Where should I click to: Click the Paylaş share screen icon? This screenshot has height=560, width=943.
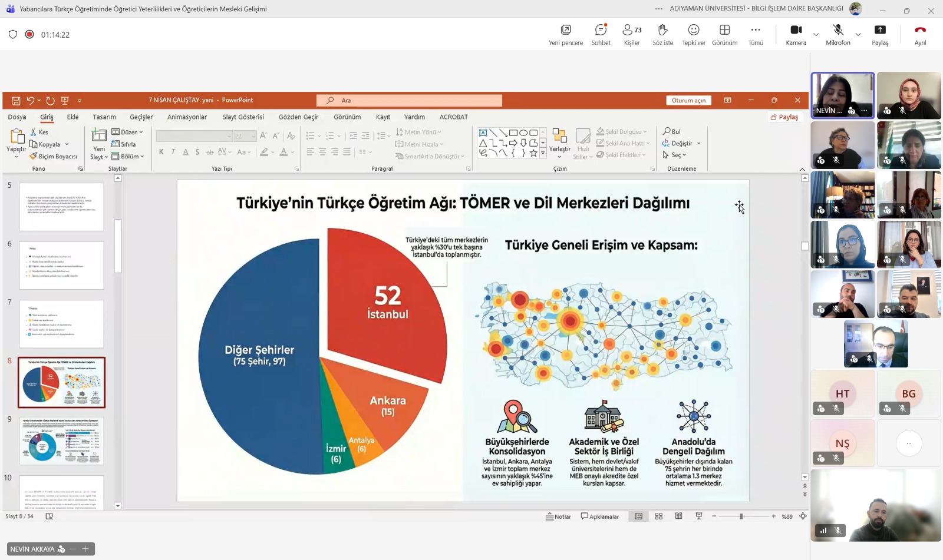[x=880, y=34]
